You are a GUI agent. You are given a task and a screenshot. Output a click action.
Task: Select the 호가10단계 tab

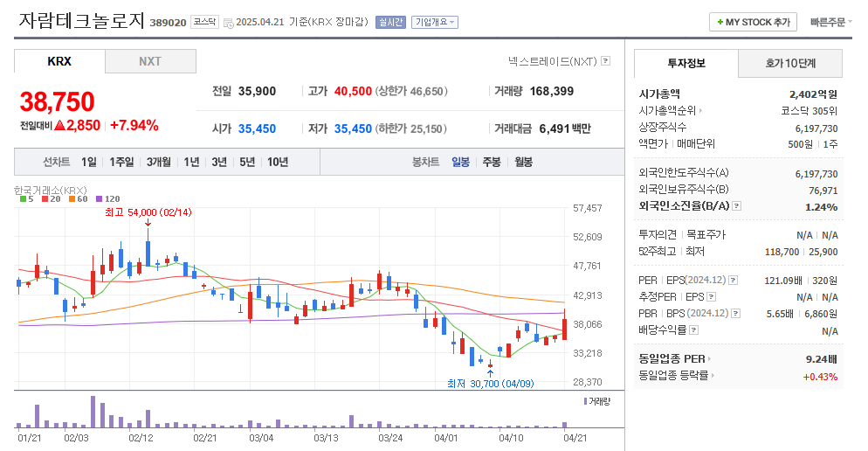(790, 64)
